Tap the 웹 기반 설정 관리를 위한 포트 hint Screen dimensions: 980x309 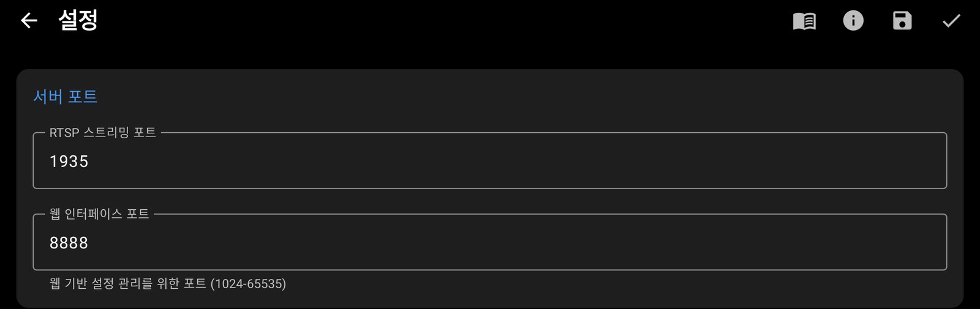(x=127, y=284)
